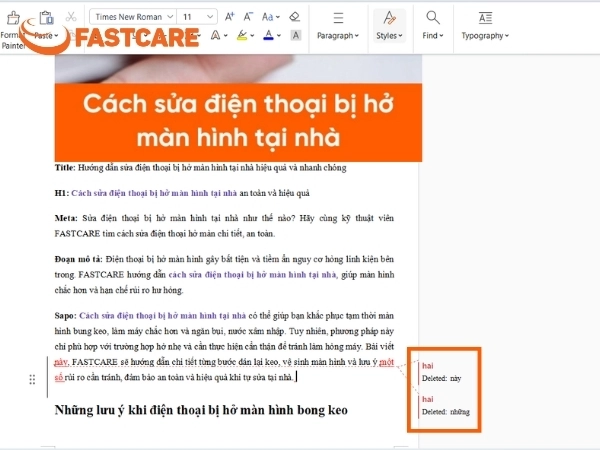This screenshot has height=450, width=600.
Task: Open the Styles dropdown
Action: (389, 36)
